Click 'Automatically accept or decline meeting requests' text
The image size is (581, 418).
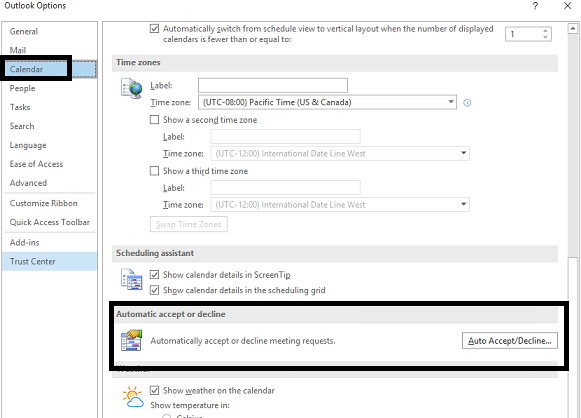(243, 341)
